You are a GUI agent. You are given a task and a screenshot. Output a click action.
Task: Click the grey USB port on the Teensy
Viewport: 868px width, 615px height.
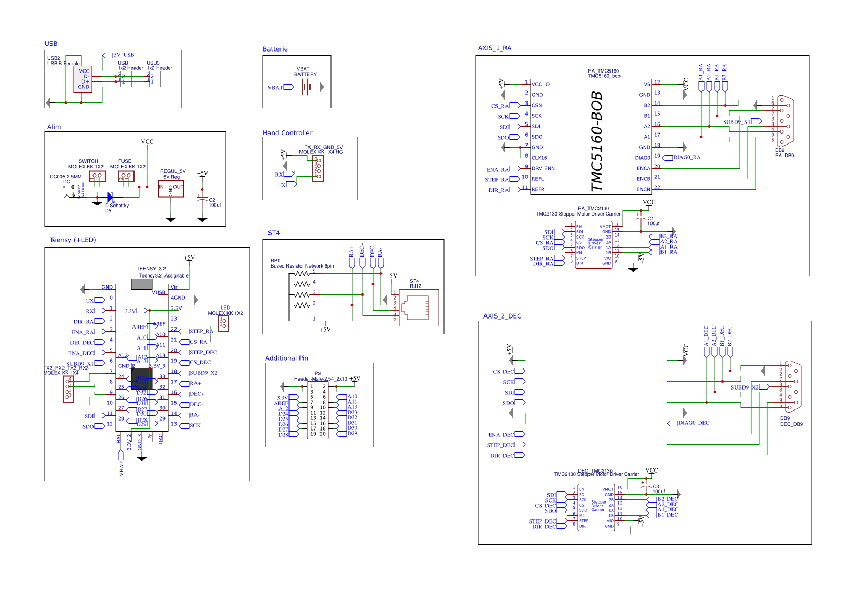(142, 284)
